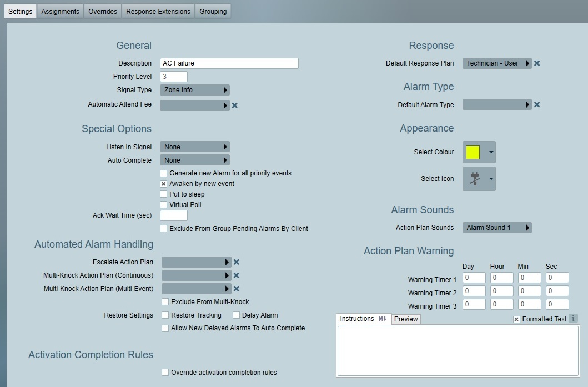Clear the Default Alarm Type
The image size is (588, 387).
pyautogui.click(x=537, y=104)
